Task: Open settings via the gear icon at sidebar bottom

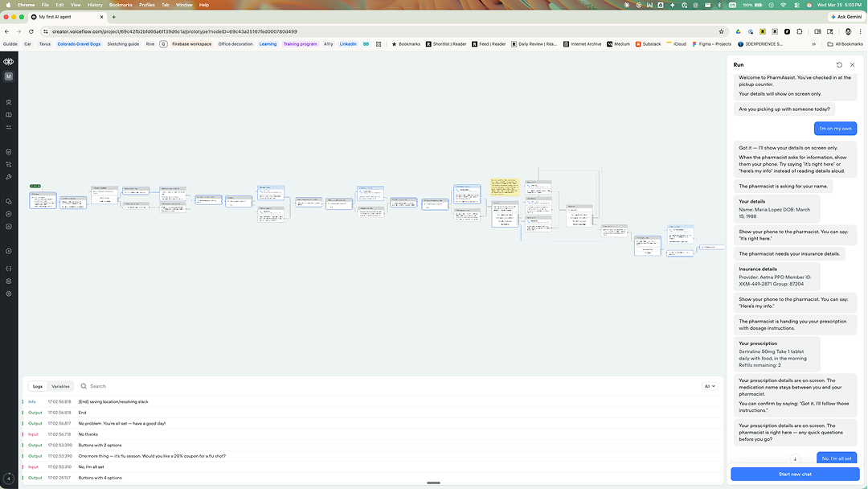Action: coord(9,294)
